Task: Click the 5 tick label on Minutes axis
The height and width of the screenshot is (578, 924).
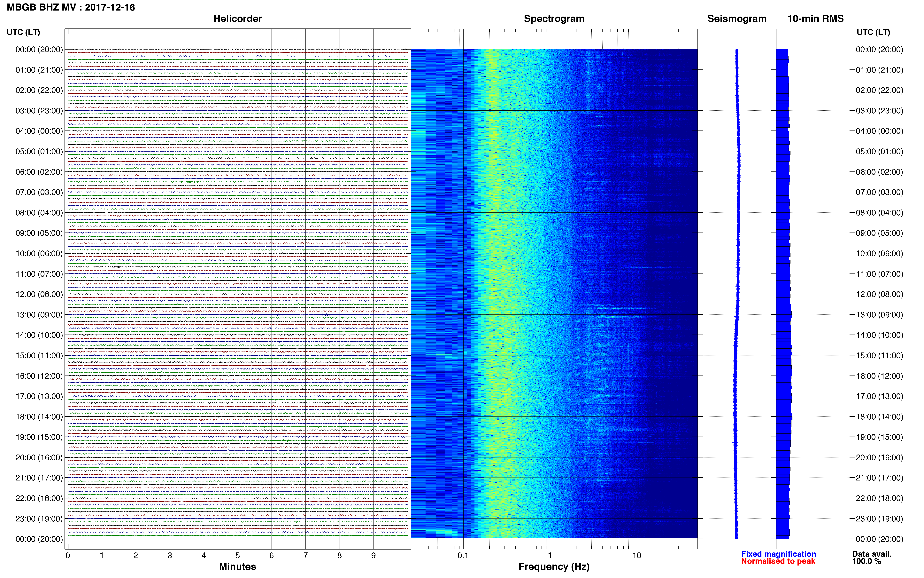Action: [x=238, y=555]
